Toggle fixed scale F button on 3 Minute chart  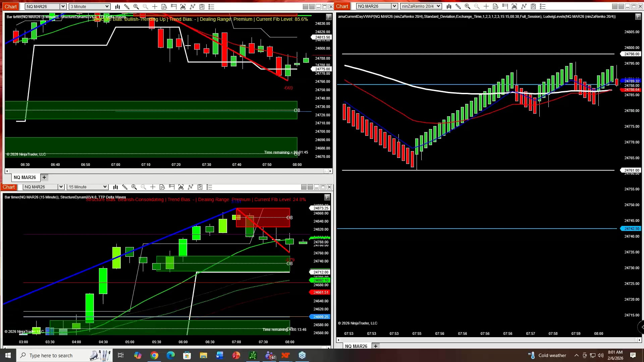pyautogui.click(x=329, y=17)
